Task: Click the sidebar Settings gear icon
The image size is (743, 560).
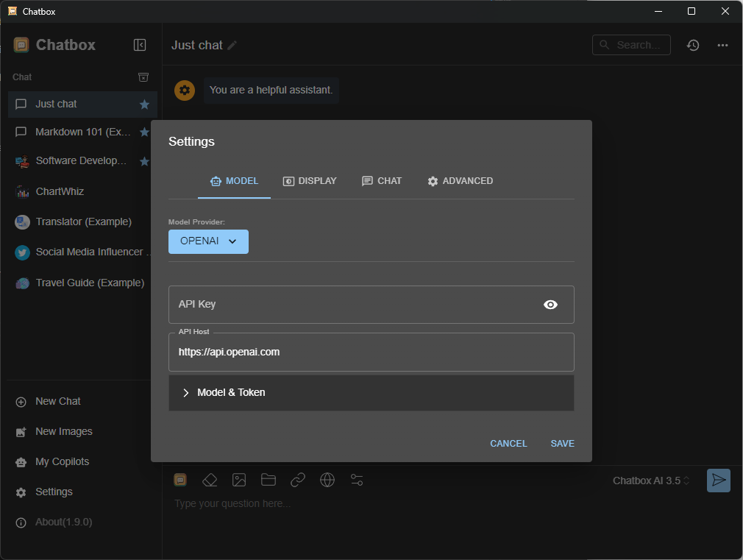Action: [x=21, y=492]
